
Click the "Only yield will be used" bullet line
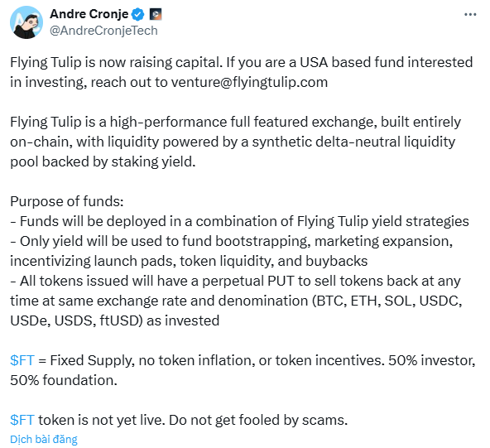231,241
